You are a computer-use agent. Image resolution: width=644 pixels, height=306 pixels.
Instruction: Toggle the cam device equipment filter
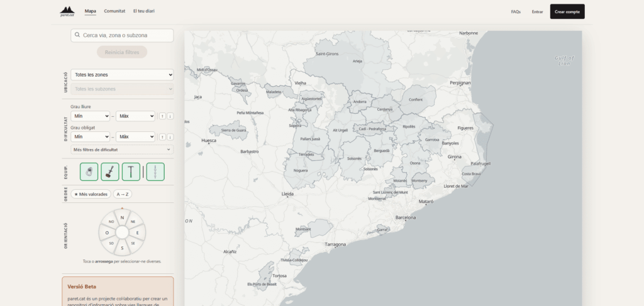110,172
